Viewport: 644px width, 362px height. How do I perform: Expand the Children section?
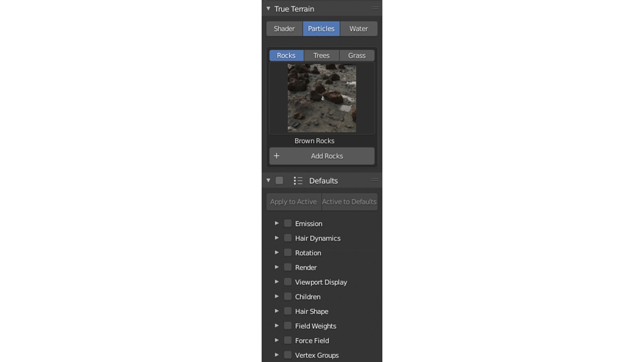[277, 296]
